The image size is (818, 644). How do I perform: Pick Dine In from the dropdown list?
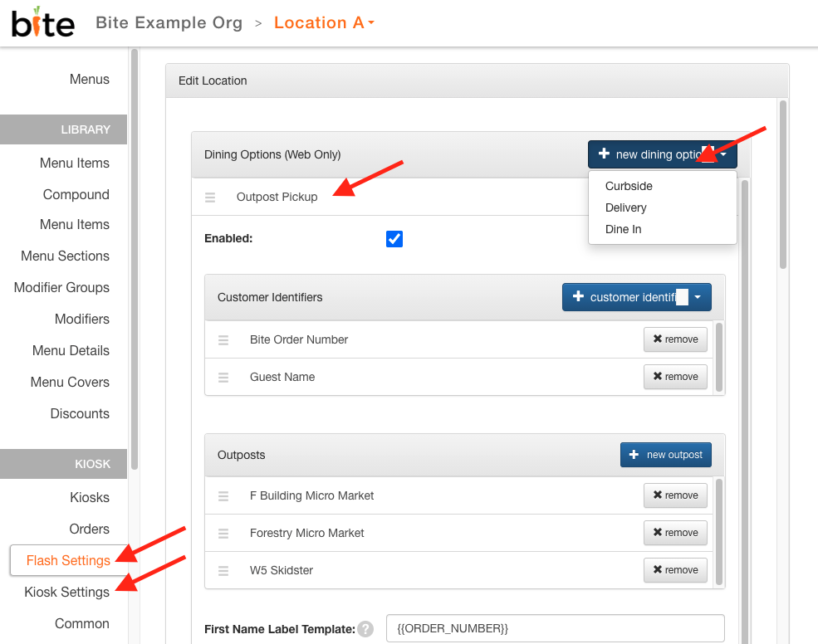click(624, 229)
